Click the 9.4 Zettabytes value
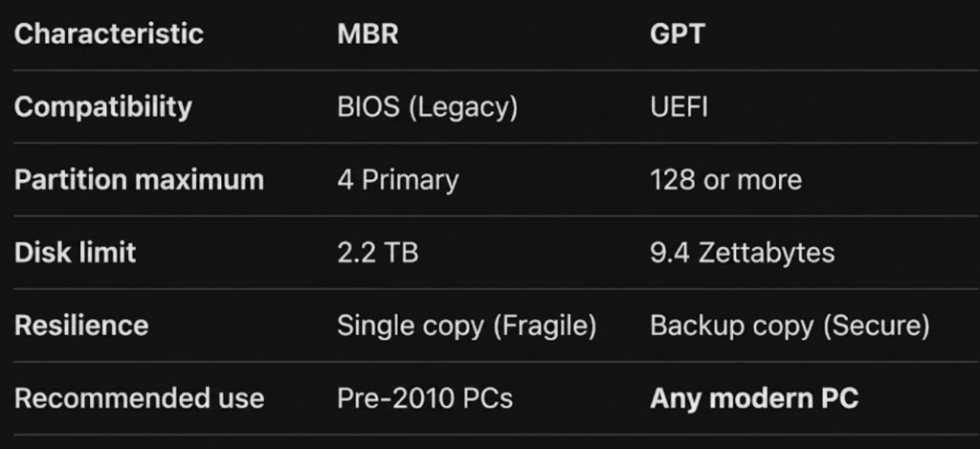The width and height of the screenshot is (980, 449). coord(742,253)
